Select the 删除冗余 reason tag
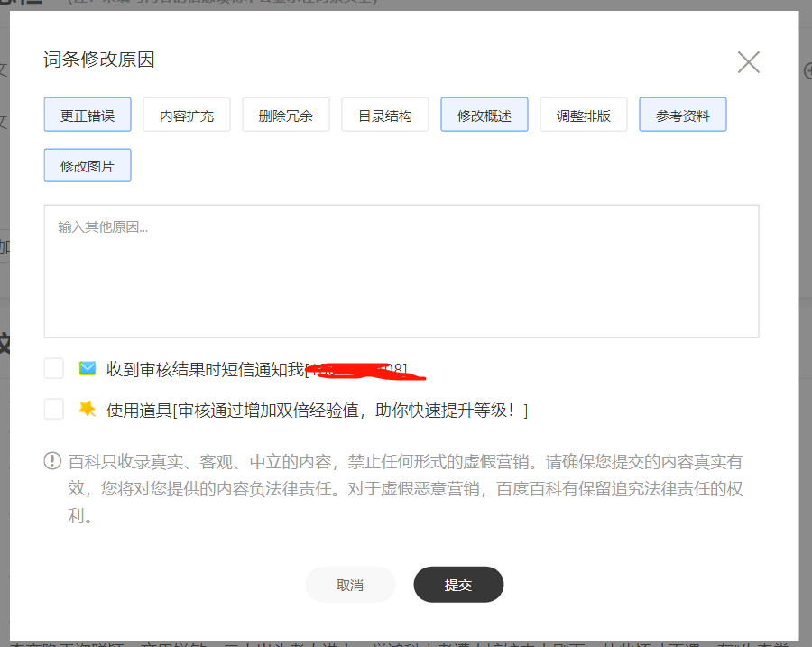Viewport: 812px width, 647px height. click(x=285, y=114)
